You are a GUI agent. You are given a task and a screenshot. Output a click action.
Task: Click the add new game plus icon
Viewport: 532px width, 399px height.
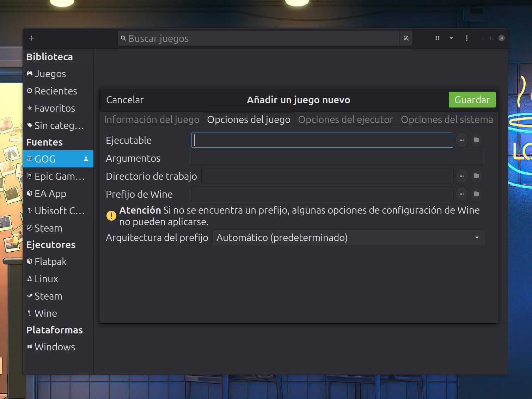(x=32, y=38)
